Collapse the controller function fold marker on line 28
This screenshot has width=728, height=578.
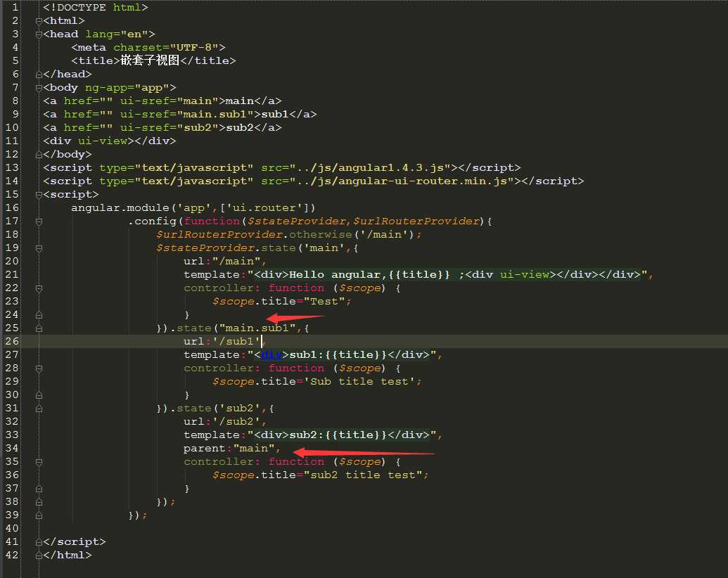pyautogui.click(x=39, y=368)
